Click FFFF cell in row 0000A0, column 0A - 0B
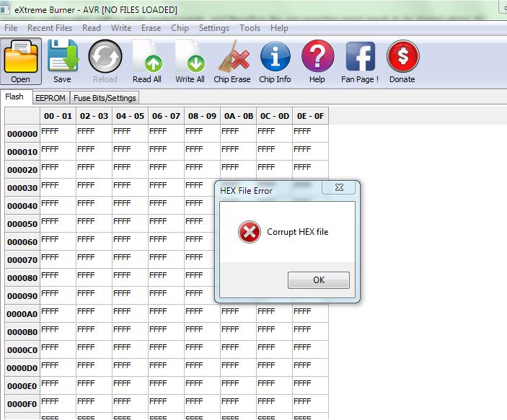This screenshot has height=420, width=507. [238, 313]
